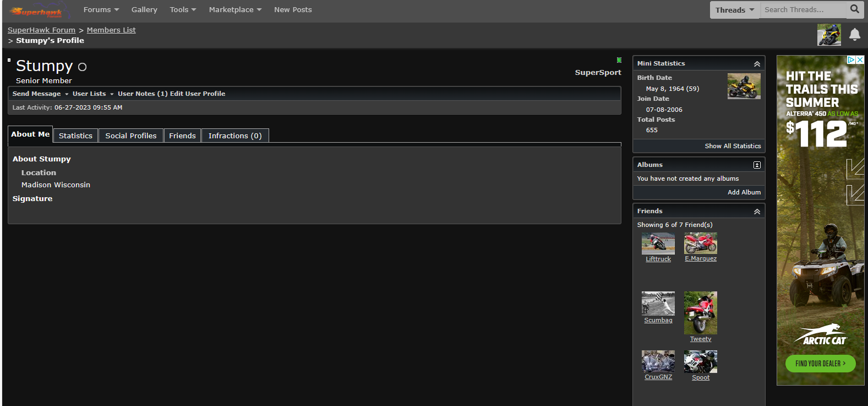This screenshot has height=406, width=868.
Task: Switch to the Statistics tab
Action: (x=75, y=136)
